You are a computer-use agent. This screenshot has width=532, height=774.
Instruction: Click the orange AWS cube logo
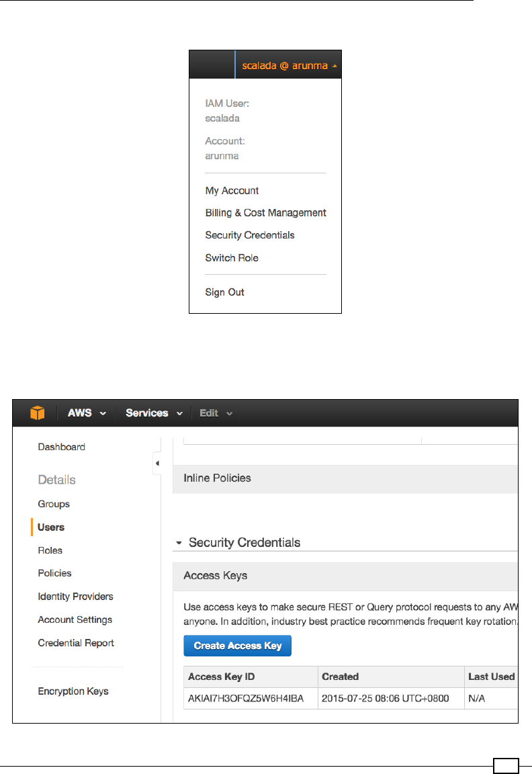click(38, 413)
